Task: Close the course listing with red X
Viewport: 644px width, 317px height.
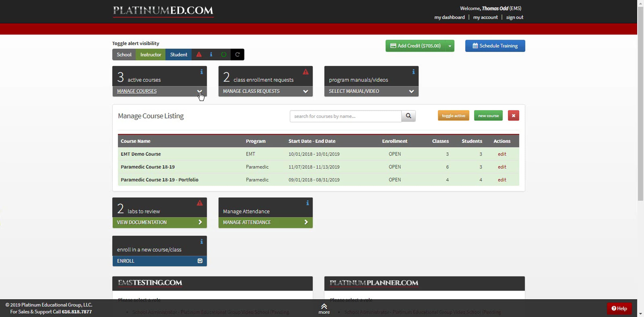Action: point(513,116)
